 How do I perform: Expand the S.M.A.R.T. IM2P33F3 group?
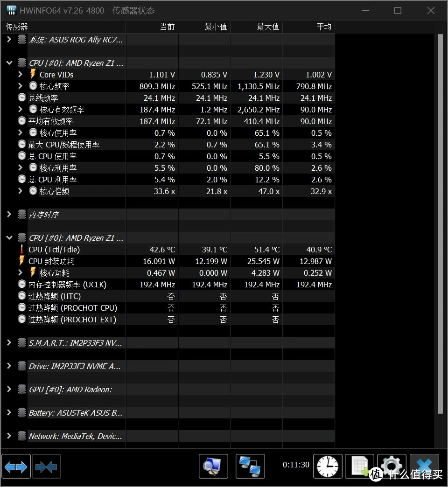(9, 342)
